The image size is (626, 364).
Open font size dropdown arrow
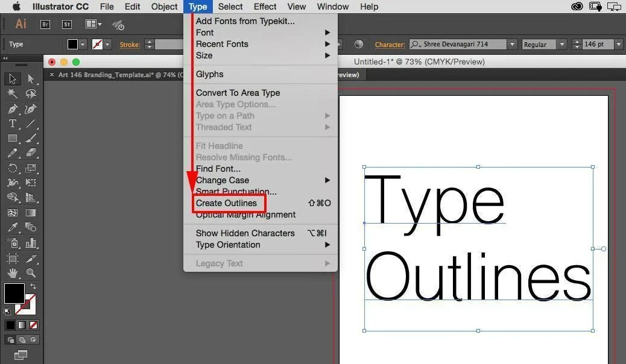[618, 45]
